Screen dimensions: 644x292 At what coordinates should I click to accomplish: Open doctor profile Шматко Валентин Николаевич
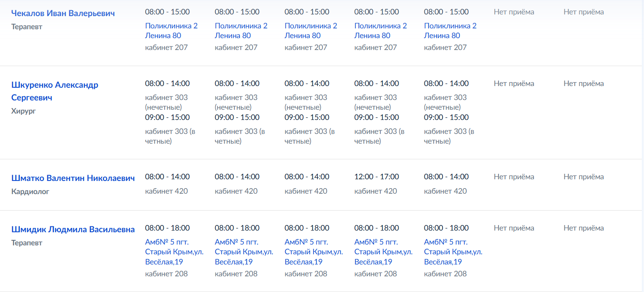tap(73, 178)
